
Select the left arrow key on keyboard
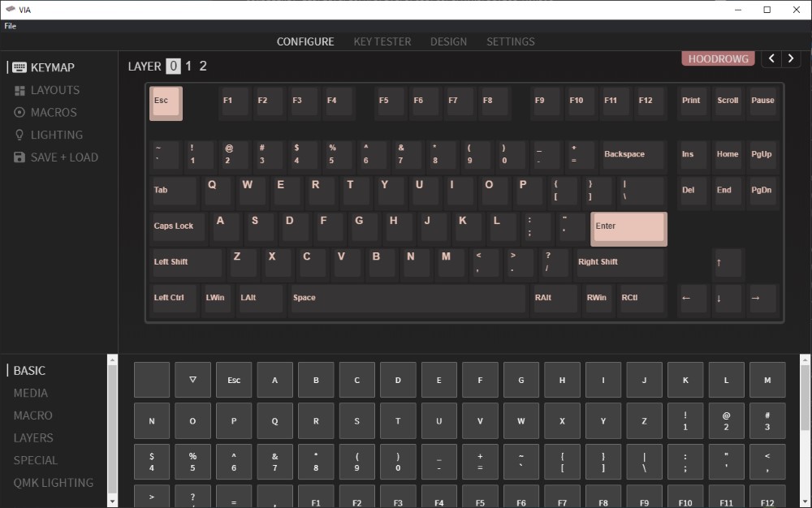[x=693, y=299]
